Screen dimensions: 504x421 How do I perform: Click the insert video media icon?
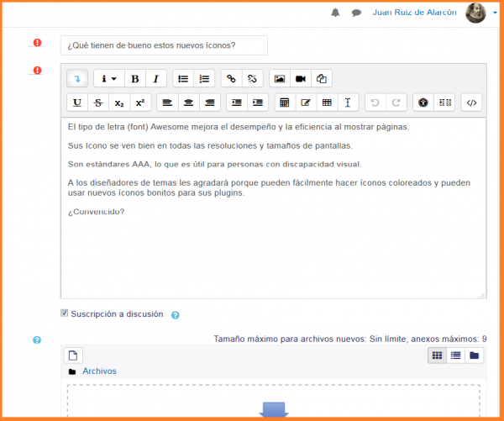point(300,79)
